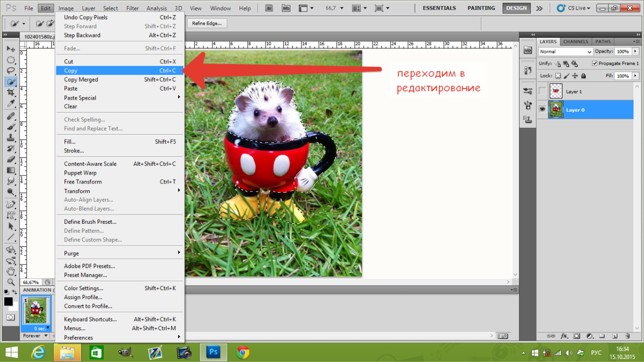Add a layer mask in Layers panel
The width and height of the screenshot is (644, 362).
(x=577, y=336)
